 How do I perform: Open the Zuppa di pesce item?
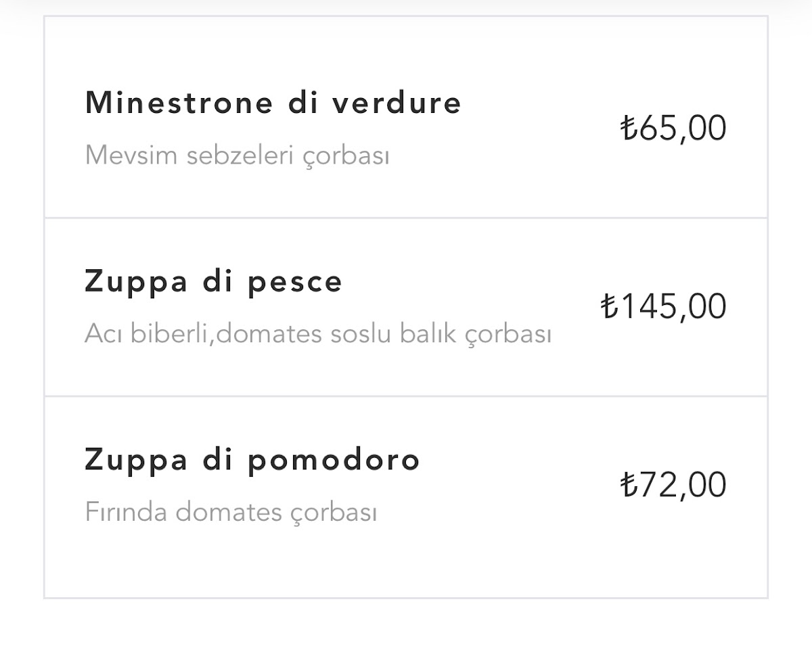coord(213,281)
